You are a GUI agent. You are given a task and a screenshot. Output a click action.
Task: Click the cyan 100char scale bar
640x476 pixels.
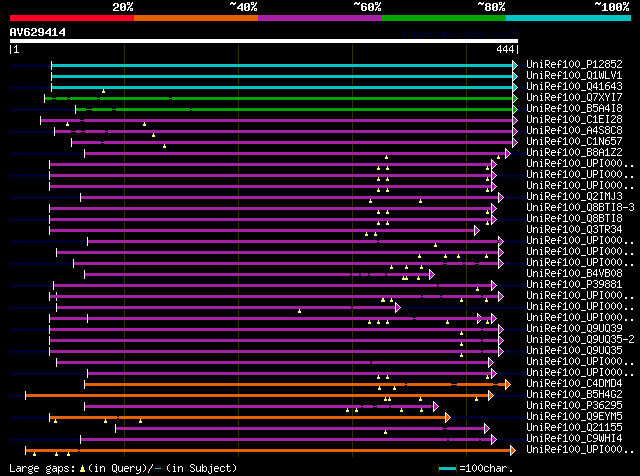pos(447,469)
